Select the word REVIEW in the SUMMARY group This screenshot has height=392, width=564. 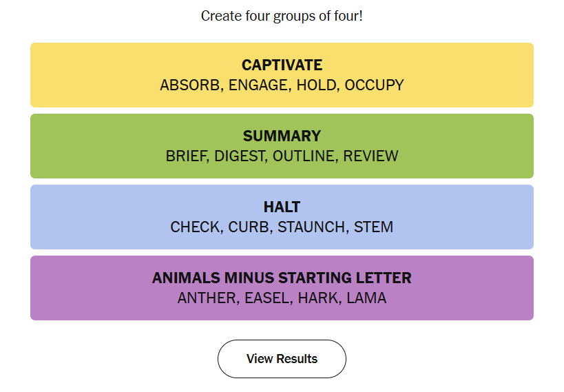[x=370, y=156]
